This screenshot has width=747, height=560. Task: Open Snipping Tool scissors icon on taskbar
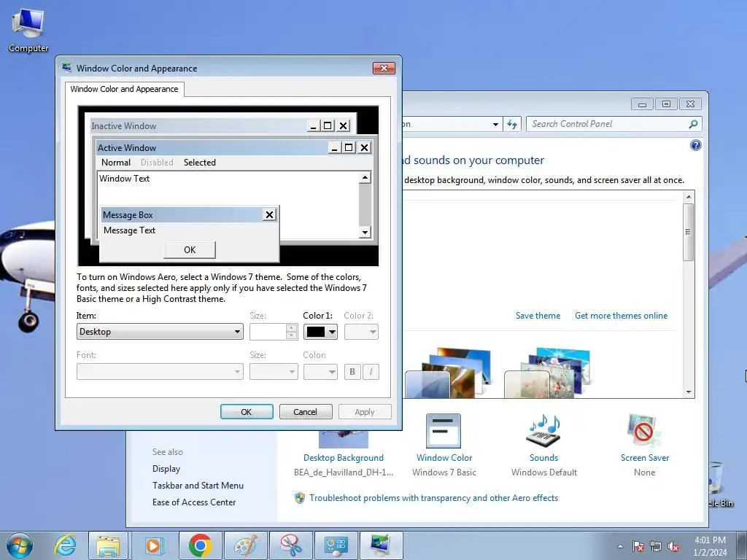(291, 545)
